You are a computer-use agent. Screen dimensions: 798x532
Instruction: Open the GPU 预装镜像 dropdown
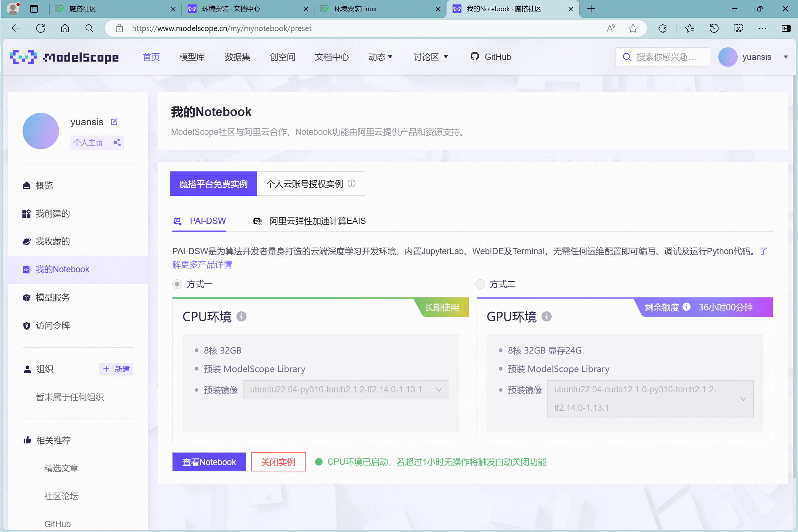[650, 399]
